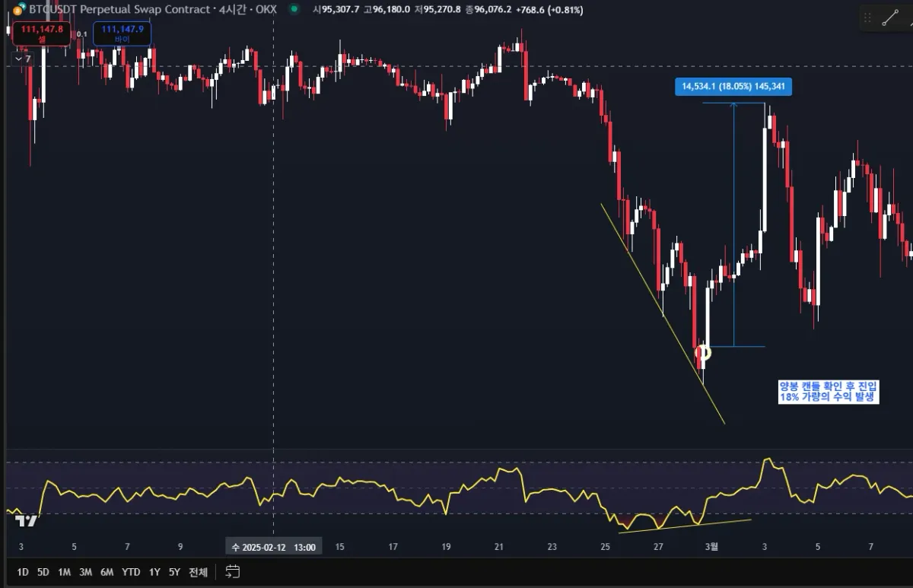The image size is (913, 588).
Task: Click the 2025-02-12 13:00 crosshair date label
Action: point(275,546)
